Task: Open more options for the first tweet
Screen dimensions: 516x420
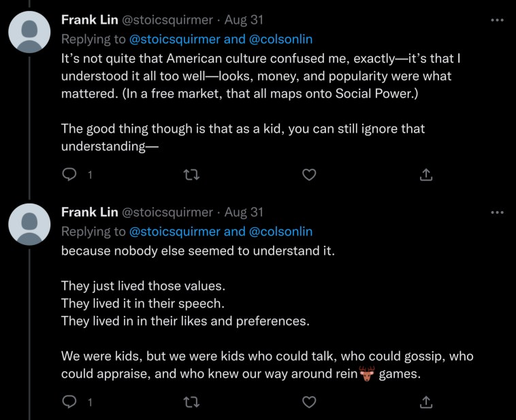Action: [x=497, y=20]
